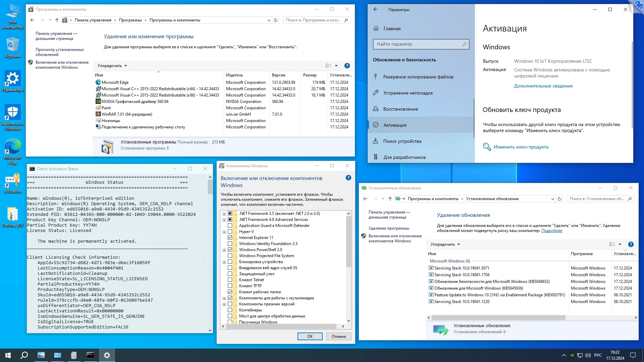
Task: Open Упорядочить dropdown in Programs window
Action: pyautogui.click(x=112, y=66)
